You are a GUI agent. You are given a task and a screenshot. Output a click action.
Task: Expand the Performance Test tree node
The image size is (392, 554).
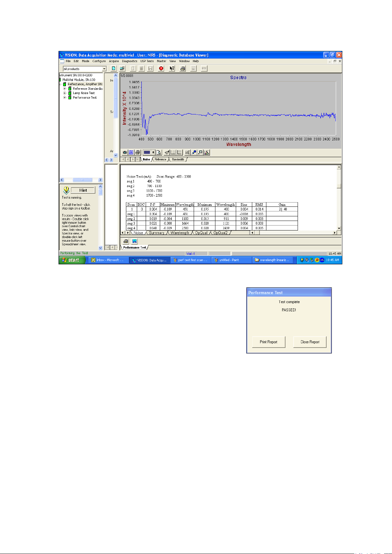pyautogui.click(x=65, y=98)
